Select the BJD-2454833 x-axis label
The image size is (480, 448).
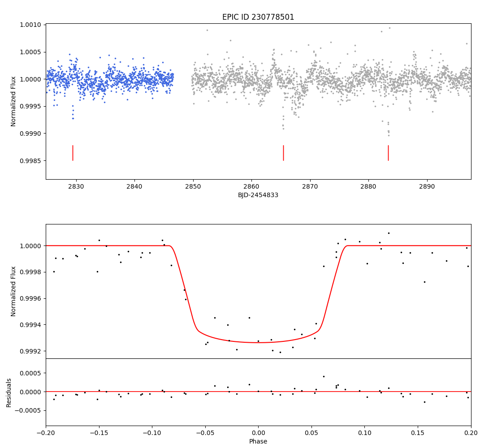(x=258, y=195)
